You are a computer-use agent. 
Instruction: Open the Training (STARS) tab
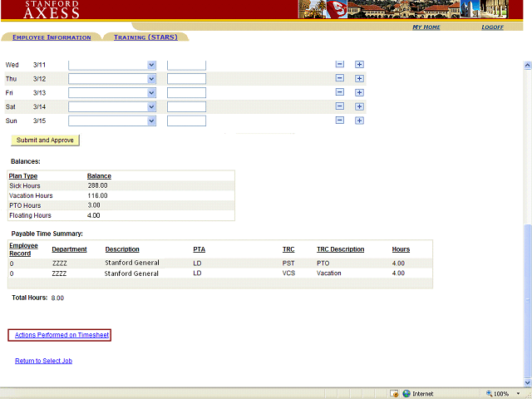tap(145, 37)
